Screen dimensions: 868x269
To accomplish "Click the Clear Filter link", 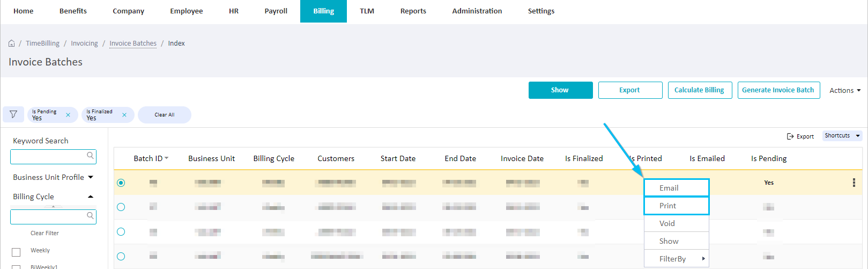I will [x=44, y=233].
